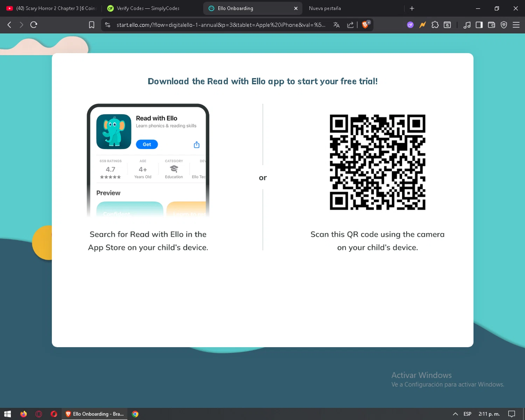525x420 pixels.
Task: Change the ESP input language
Action: click(467, 414)
